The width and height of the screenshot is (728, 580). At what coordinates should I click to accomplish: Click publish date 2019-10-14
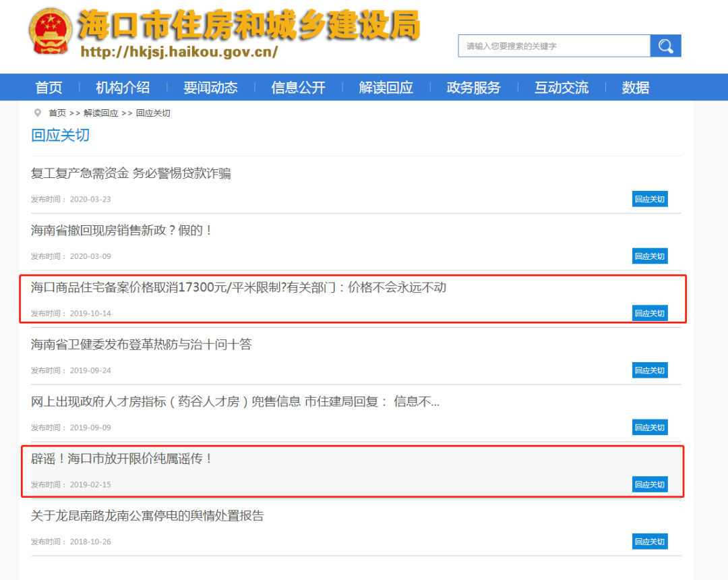(90, 314)
